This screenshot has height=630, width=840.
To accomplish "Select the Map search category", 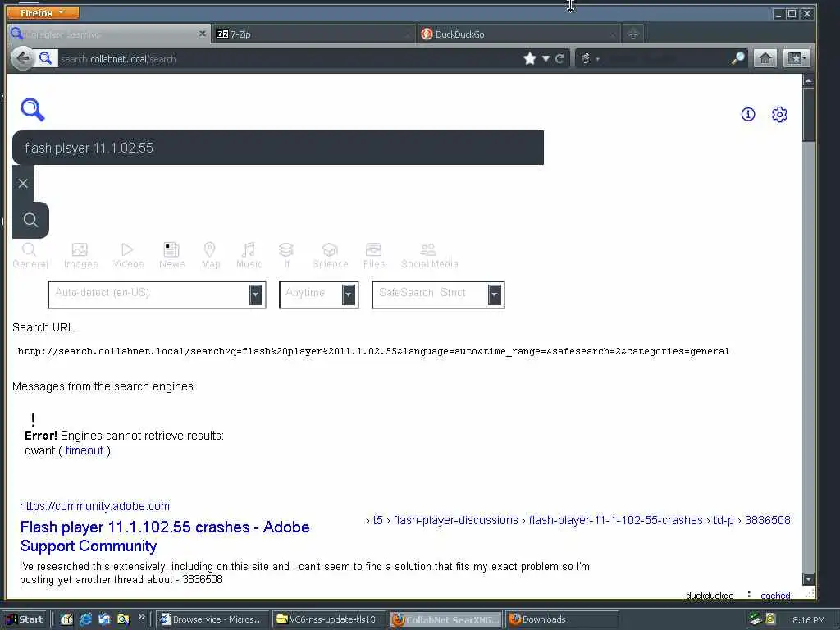I will 210,256.
